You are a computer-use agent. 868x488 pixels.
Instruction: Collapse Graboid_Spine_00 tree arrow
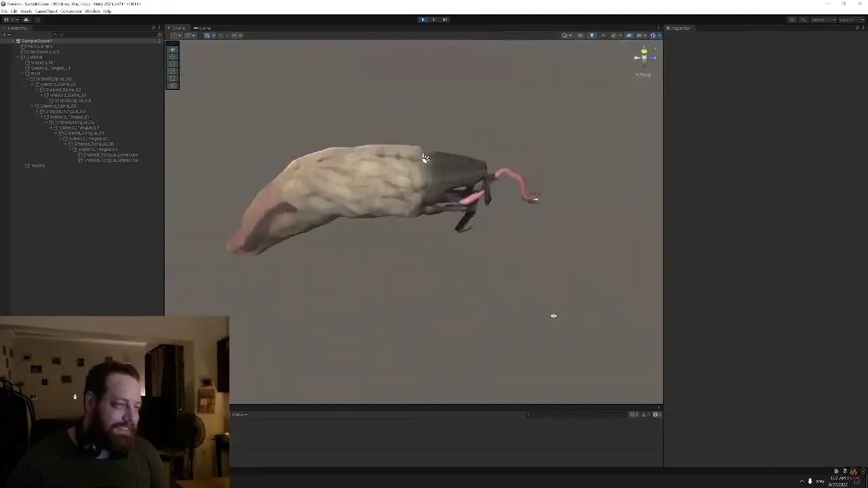(28, 79)
